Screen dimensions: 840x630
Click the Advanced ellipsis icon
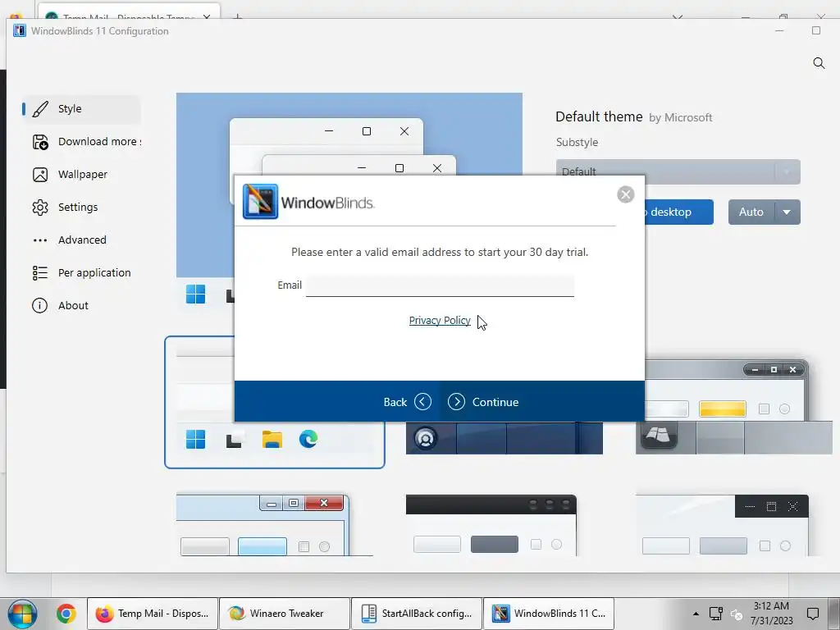(40, 240)
